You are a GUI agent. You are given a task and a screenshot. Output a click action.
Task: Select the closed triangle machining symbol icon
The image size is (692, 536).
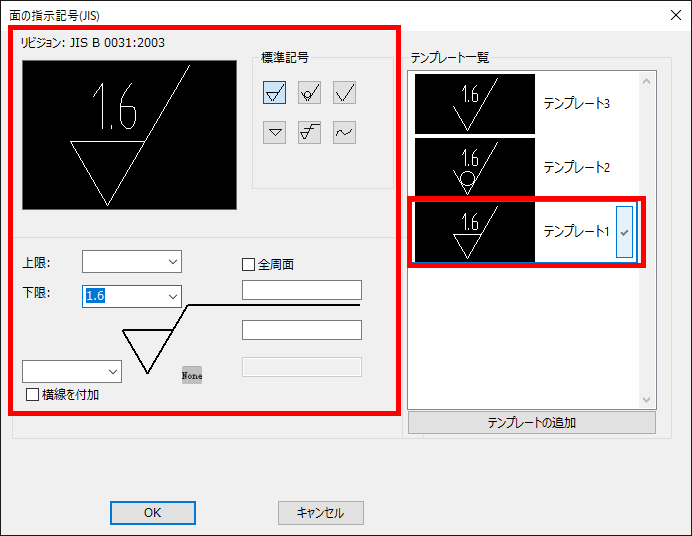[x=274, y=93]
